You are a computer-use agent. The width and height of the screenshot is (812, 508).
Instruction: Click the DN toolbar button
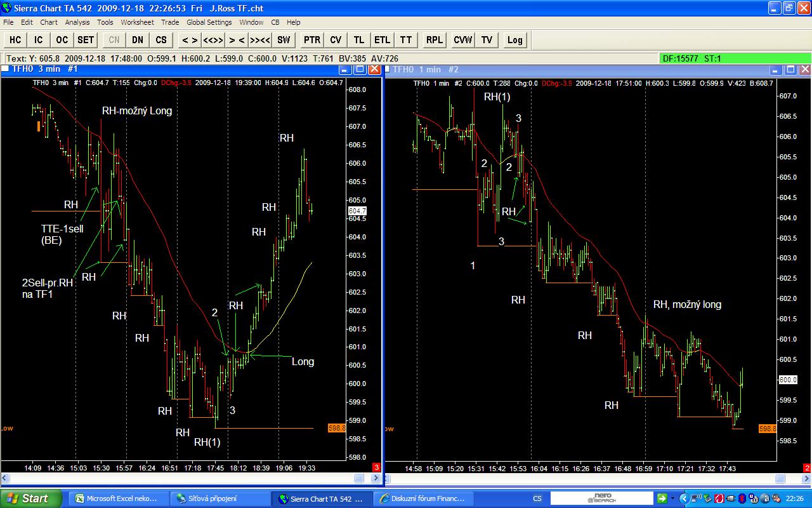[138, 40]
